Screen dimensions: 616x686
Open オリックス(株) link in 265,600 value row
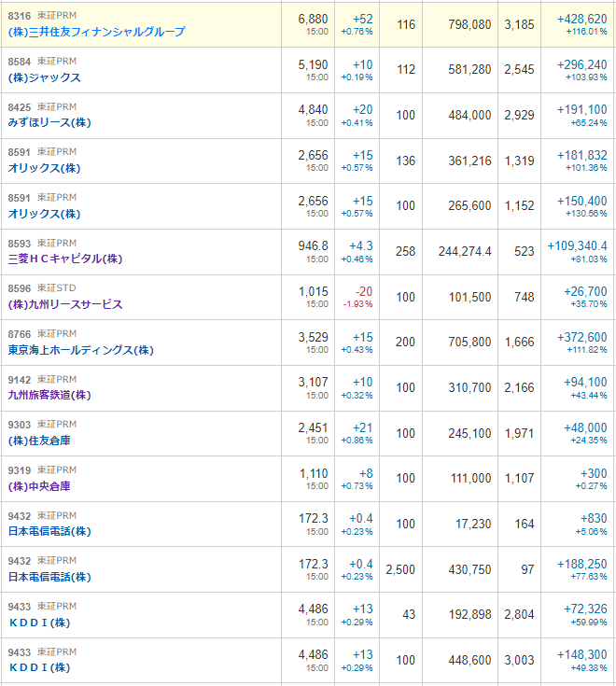pos(44,214)
